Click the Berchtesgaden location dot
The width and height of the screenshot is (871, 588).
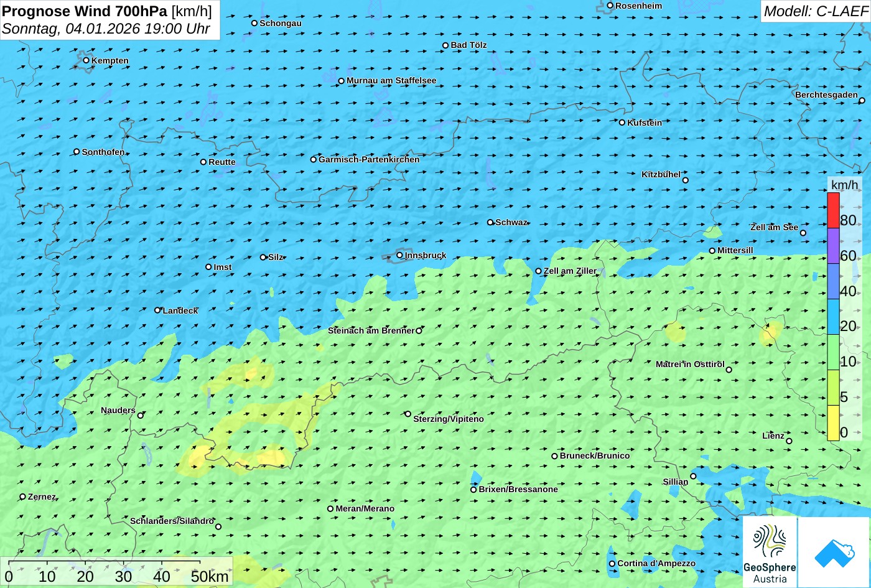click(x=862, y=100)
